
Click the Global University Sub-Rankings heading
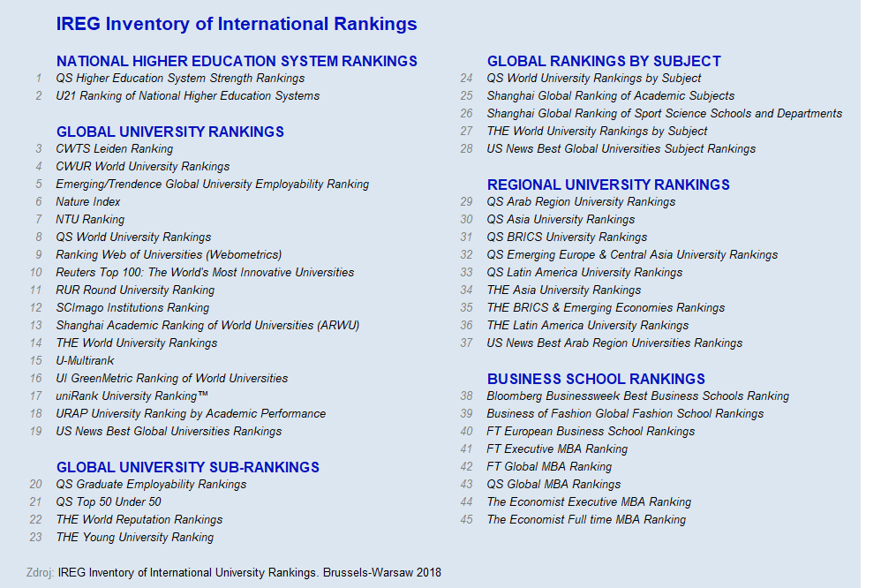pos(188,467)
